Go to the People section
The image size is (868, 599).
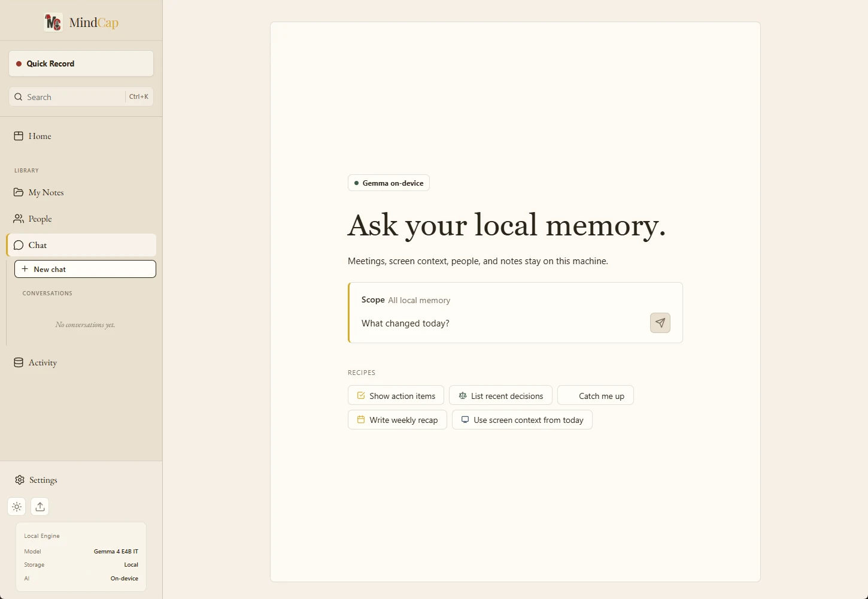pyautogui.click(x=81, y=219)
